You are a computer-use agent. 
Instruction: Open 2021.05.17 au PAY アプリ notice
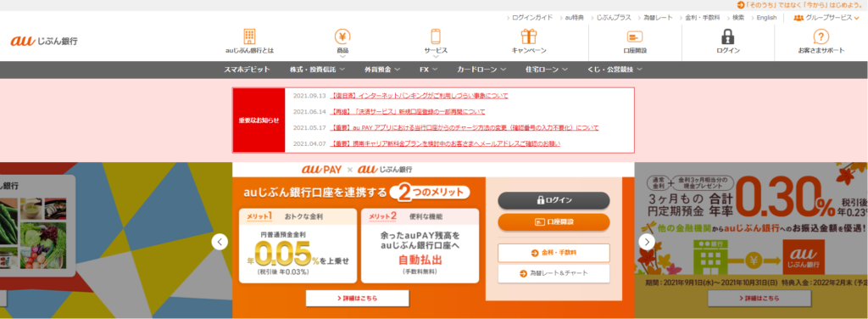(x=464, y=127)
